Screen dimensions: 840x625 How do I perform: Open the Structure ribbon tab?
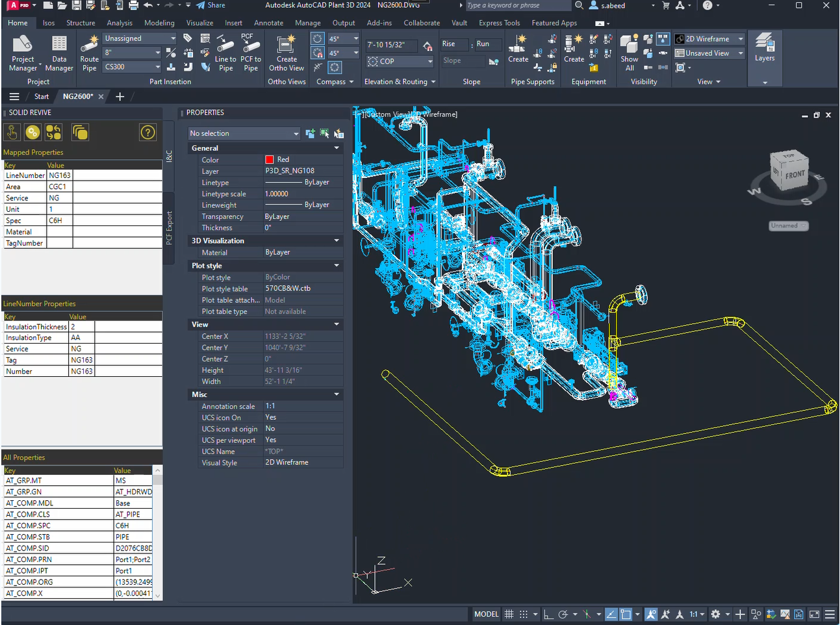coord(81,23)
